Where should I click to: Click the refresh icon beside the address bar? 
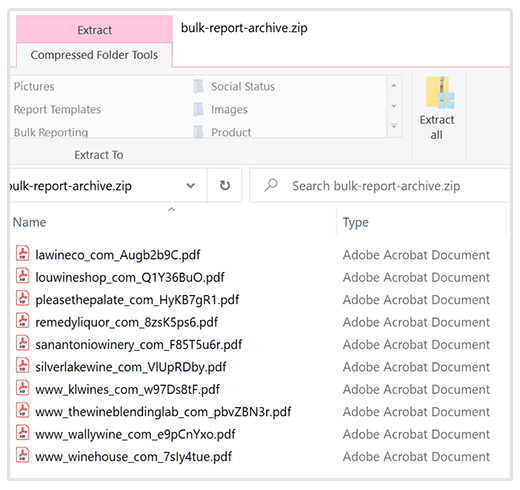pyautogui.click(x=225, y=185)
